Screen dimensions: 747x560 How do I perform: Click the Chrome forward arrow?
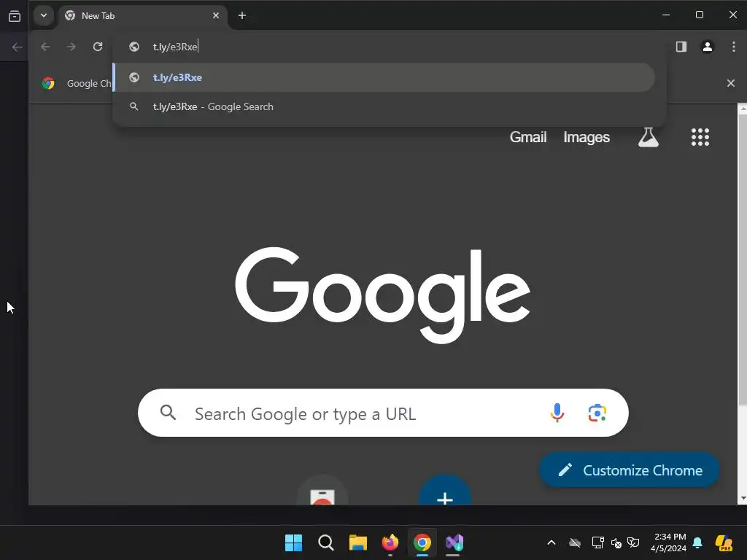[x=71, y=47]
